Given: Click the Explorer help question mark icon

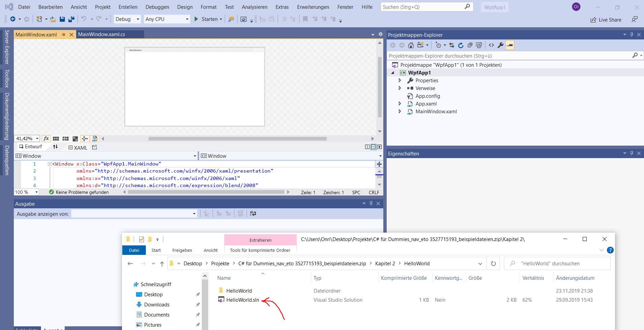Looking at the screenshot, I should pyautogui.click(x=610, y=250).
